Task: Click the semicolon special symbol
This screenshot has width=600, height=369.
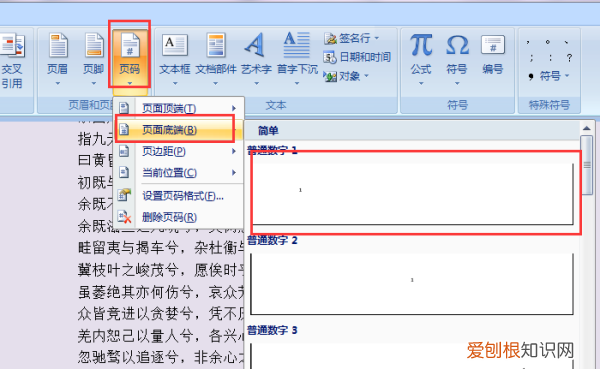Action: [x=532, y=58]
